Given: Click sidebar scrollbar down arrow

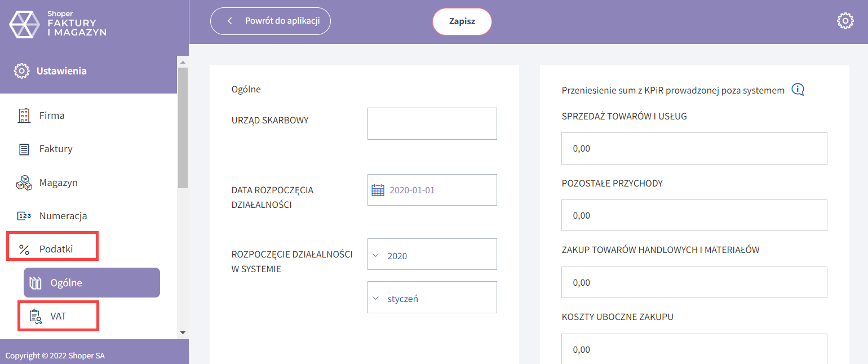Looking at the screenshot, I should 182,332.
